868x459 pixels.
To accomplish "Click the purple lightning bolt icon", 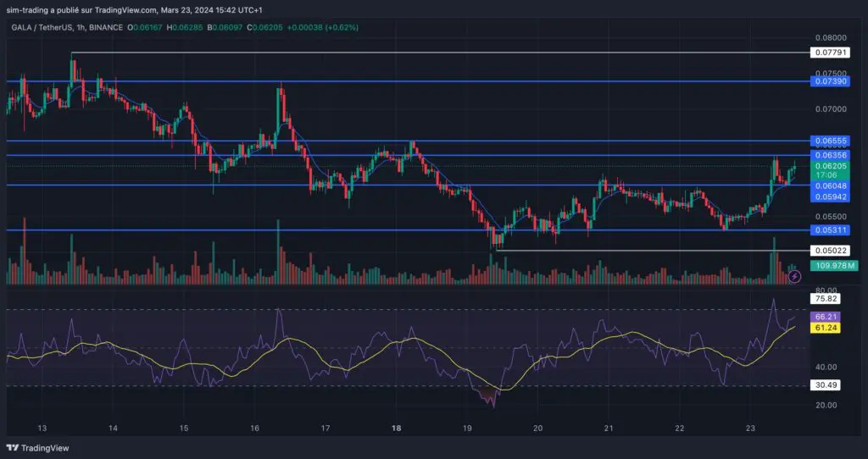I will click(x=794, y=277).
